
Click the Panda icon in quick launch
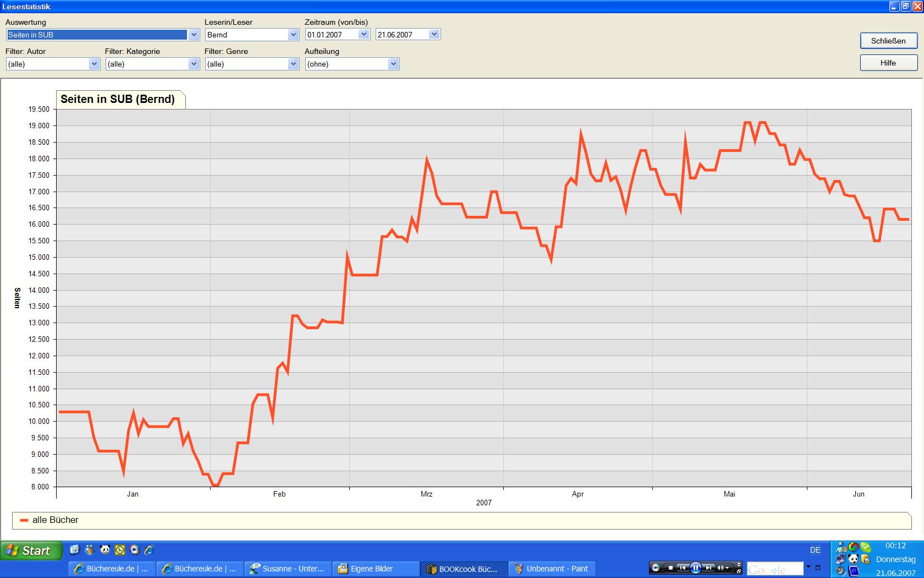point(105,549)
